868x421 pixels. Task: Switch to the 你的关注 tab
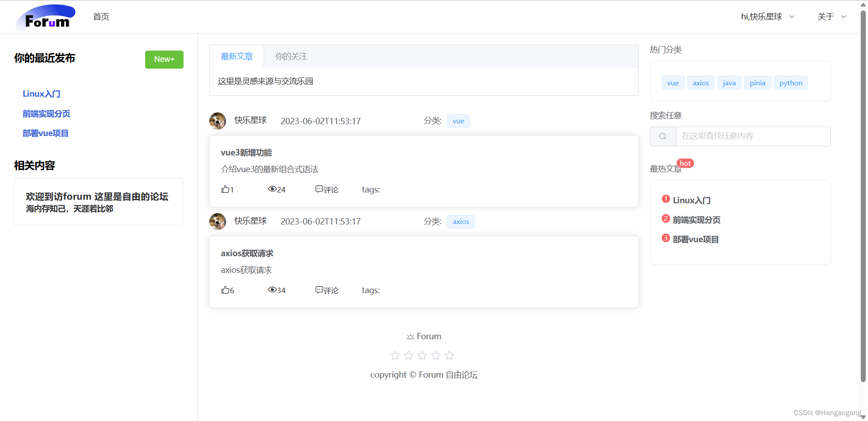[x=291, y=56]
